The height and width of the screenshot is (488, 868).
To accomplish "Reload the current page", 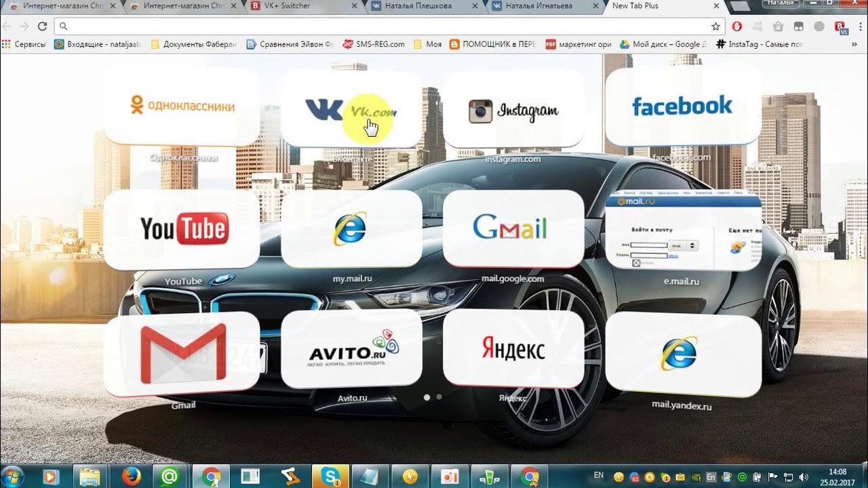I will (x=42, y=26).
